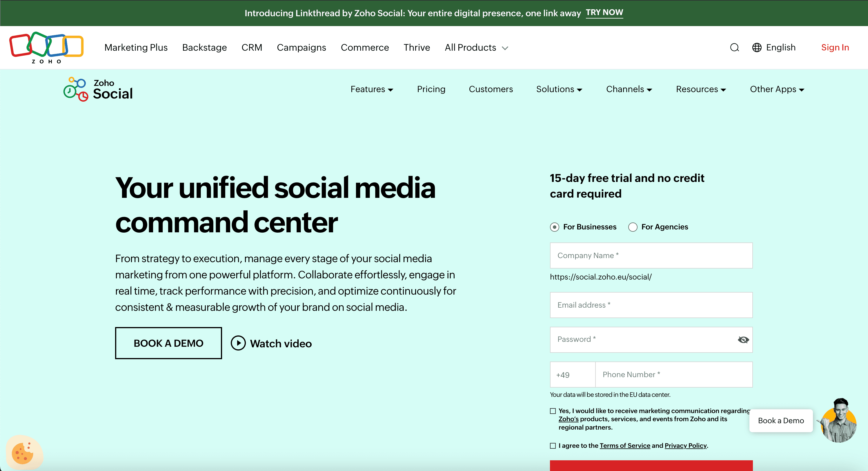Open the Zoho's link in marketing consent

[x=569, y=419]
